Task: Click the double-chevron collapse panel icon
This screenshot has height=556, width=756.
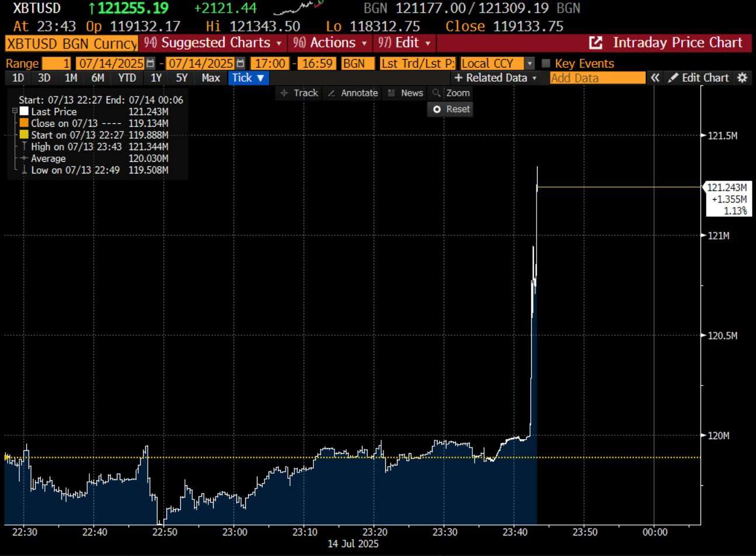Action: [x=655, y=78]
